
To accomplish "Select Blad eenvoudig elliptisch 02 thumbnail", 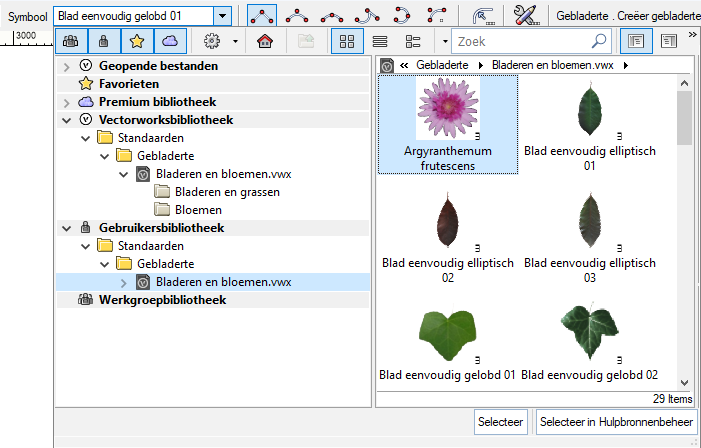I will [448, 237].
